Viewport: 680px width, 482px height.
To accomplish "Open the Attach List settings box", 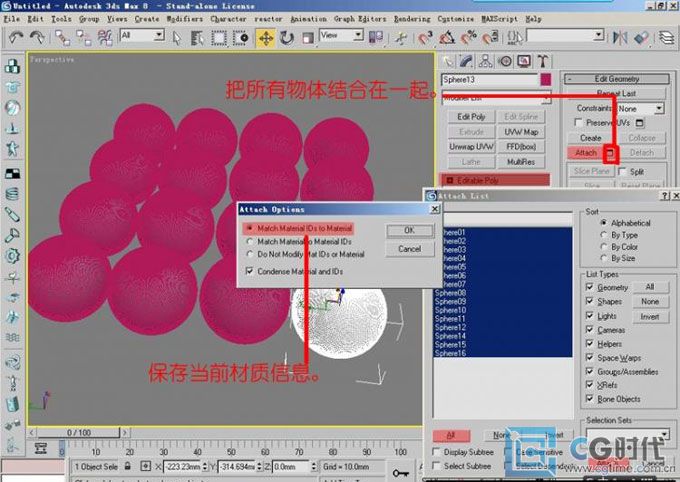I will tap(611, 153).
